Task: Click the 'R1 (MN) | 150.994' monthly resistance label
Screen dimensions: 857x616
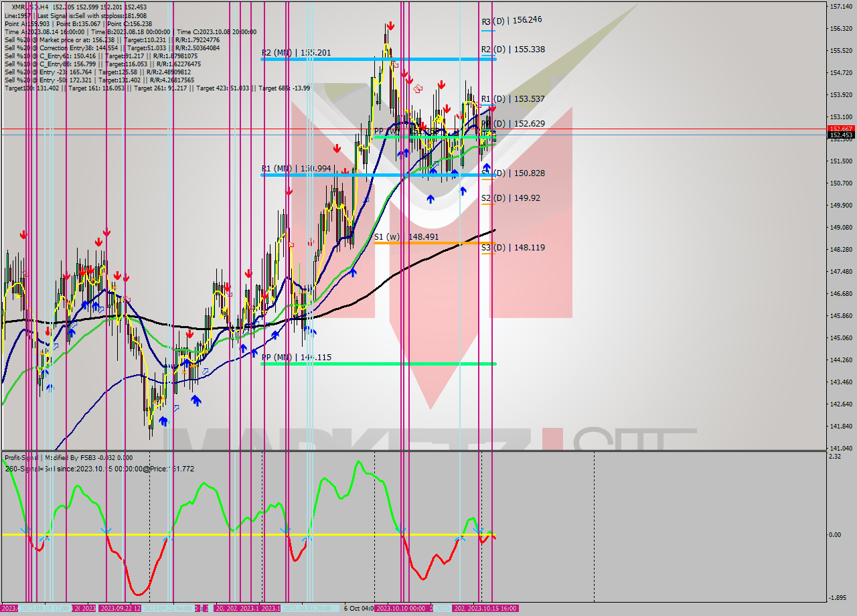Action: pyautogui.click(x=296, y=168)
